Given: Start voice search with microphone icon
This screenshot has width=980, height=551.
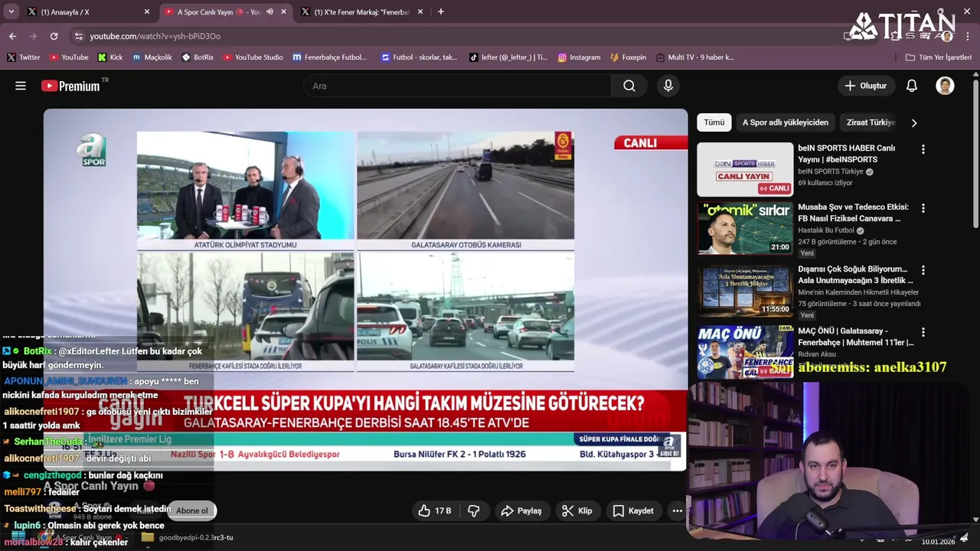Looking at the screenshot, I should pyautogui.click(x=668, y=86).
